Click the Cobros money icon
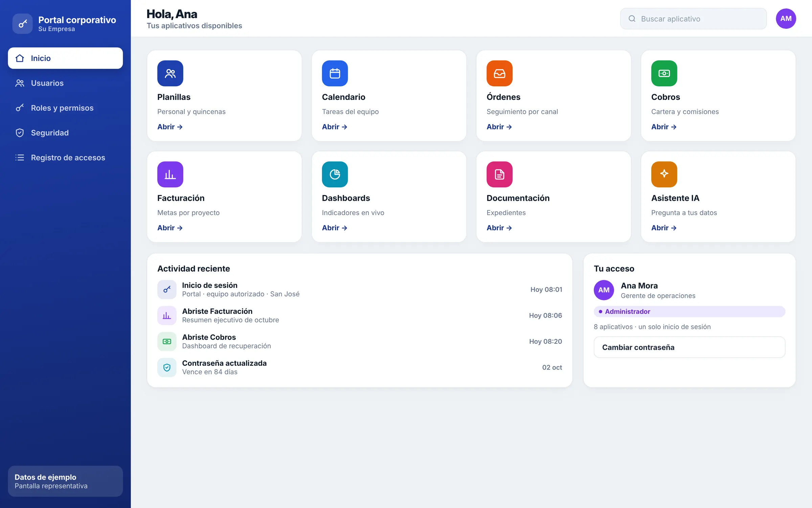 pos(664,73)
